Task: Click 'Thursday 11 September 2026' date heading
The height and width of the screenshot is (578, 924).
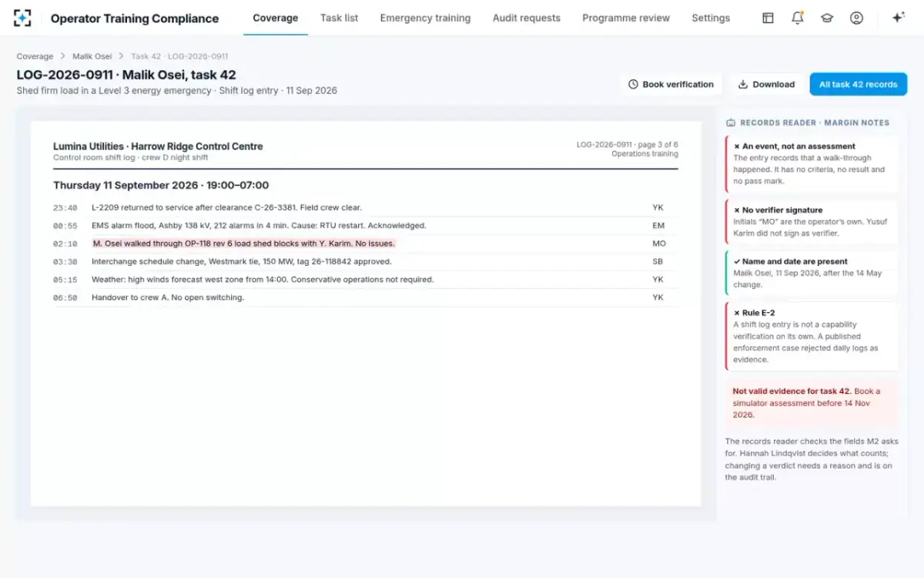Action: [x=161, y=185]
